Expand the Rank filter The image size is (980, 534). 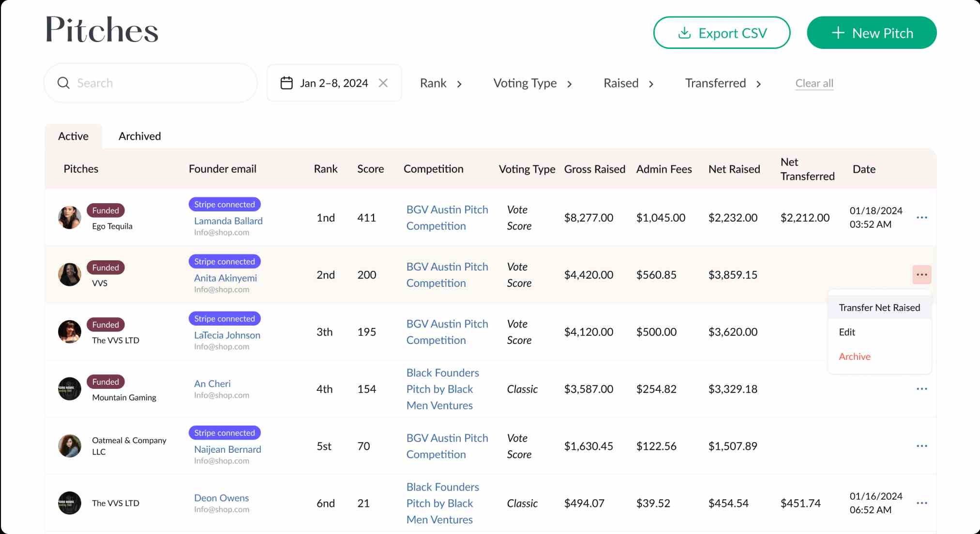point(441,83)
